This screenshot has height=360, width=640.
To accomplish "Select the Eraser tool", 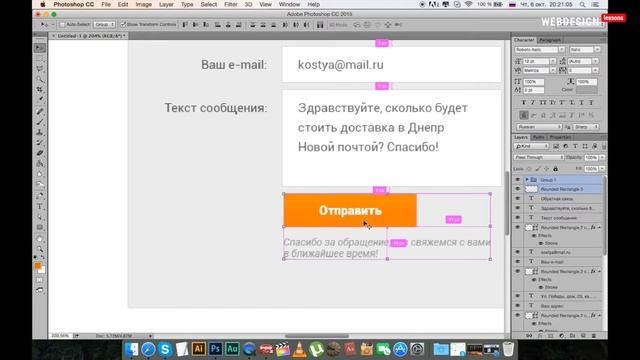I will point(40,153).
